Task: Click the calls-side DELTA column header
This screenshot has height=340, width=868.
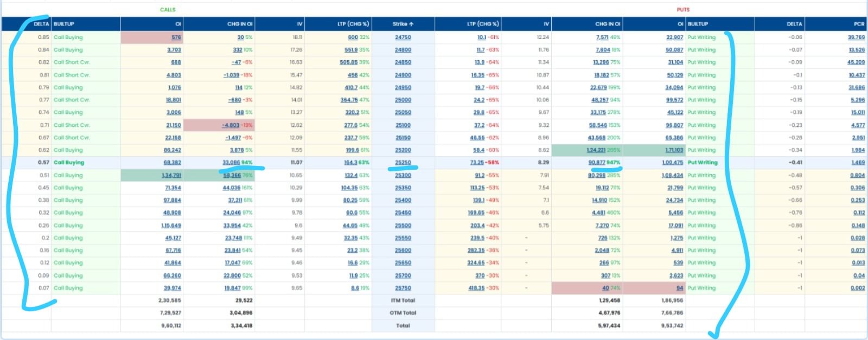Action: click(x=41, y=24)
